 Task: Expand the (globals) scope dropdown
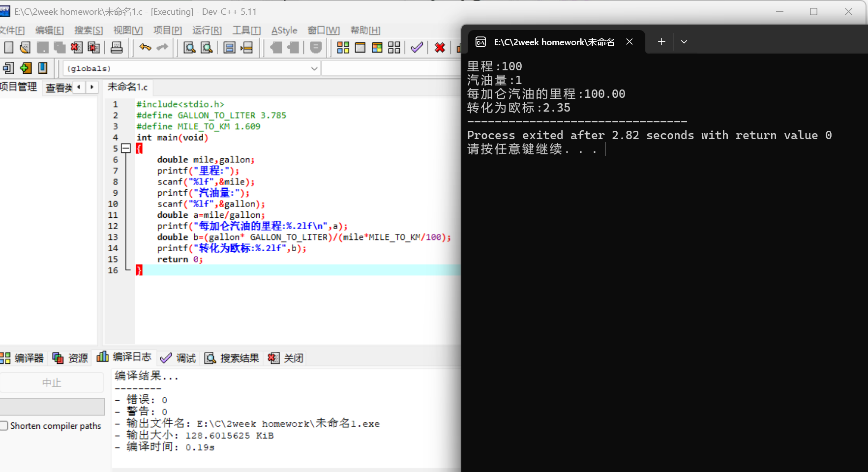click(x=314, y=68)
